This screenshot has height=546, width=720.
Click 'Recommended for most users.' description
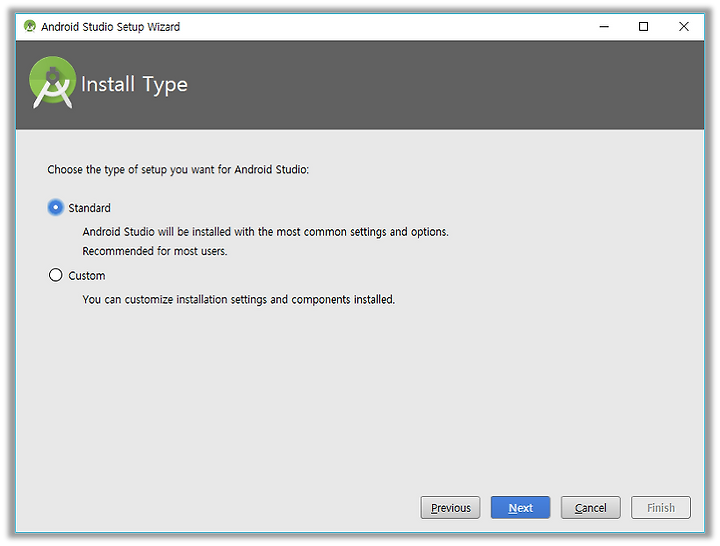point(155,251)
